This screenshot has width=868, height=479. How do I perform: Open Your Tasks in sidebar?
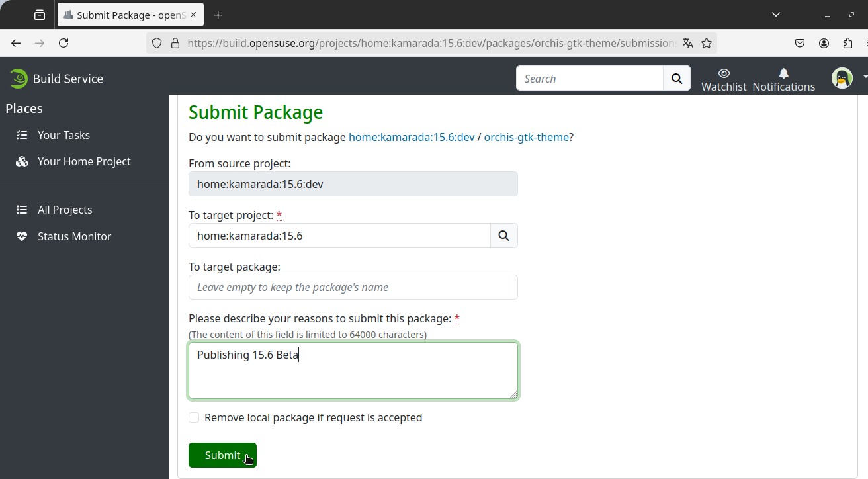(x=64, y=135)
